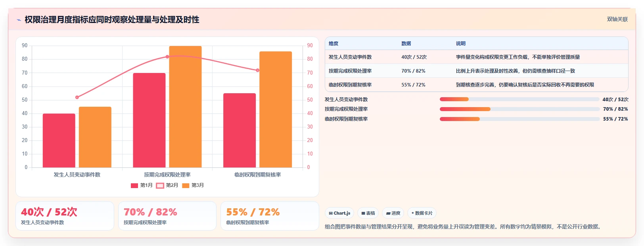Click the line point above 发生人员变动事件数
The height and width of the screenshot is (246, 644).
point(77,97)
